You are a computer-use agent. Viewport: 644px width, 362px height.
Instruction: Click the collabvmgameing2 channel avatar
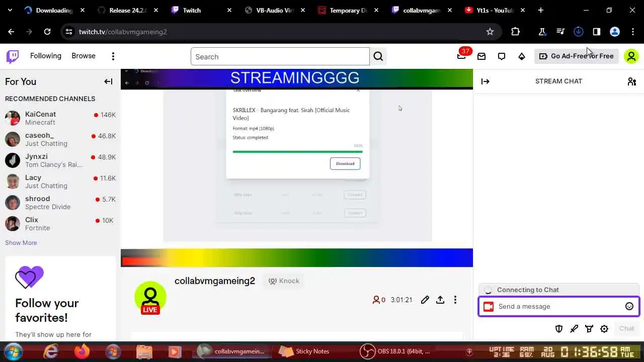pyautogui.click(x=150, y=297)
